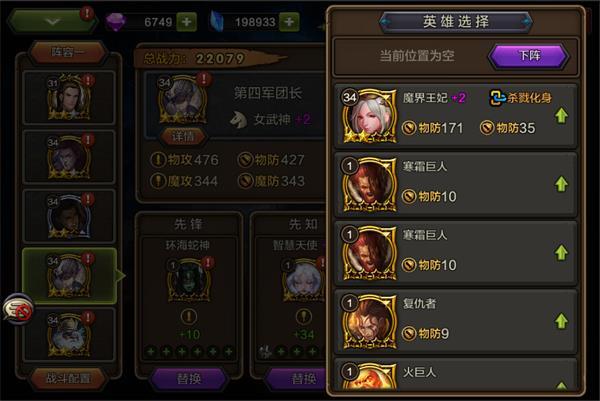Image resolution: width=600 pixels, height=401 pixels.
Task: Expand the top-left green dropdown arrow
Action: [52, 22]
